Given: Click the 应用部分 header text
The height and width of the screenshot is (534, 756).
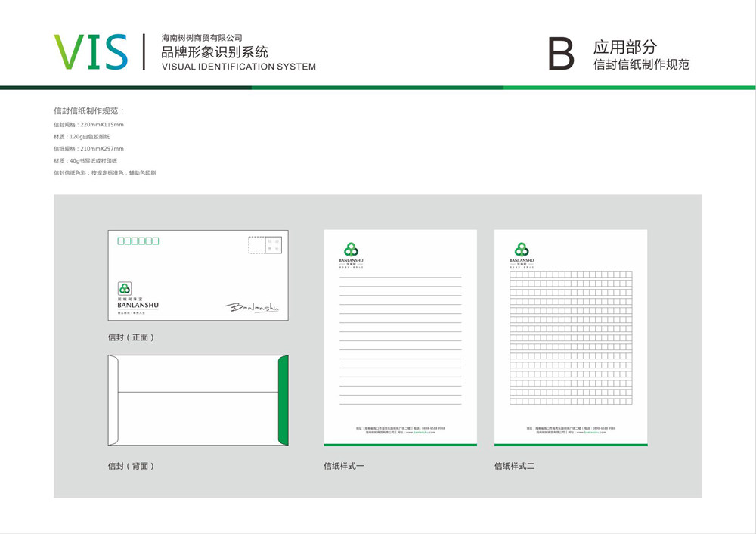Looking at the screenshot, I should tap(625, 47).
